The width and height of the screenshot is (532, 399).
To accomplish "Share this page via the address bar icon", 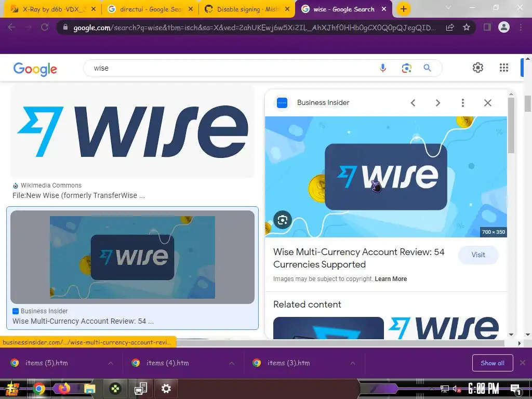I will click(x=450, y=27).
